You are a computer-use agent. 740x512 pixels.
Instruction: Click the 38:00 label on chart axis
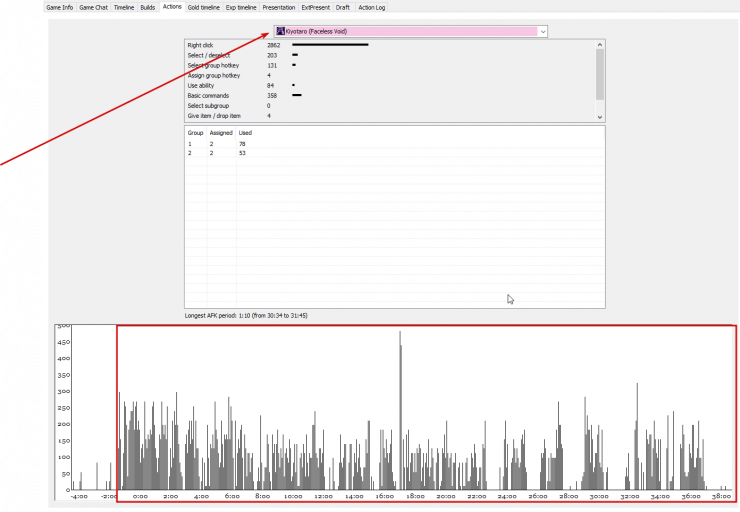pos(721,496)
